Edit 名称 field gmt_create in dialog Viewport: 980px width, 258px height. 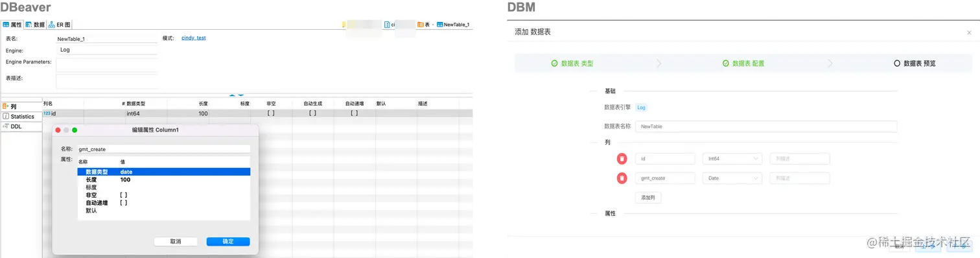point(164,149)
